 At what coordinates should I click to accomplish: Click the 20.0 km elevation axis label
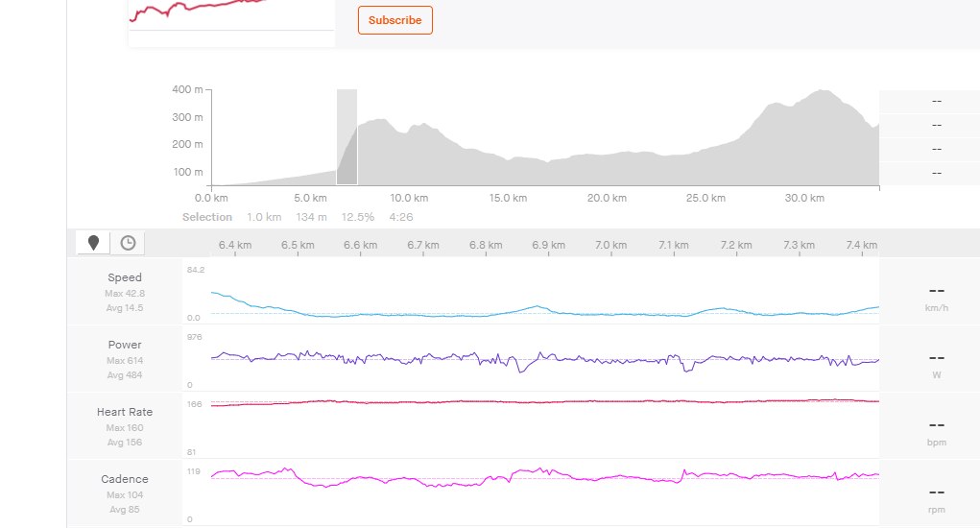point(607,198)
